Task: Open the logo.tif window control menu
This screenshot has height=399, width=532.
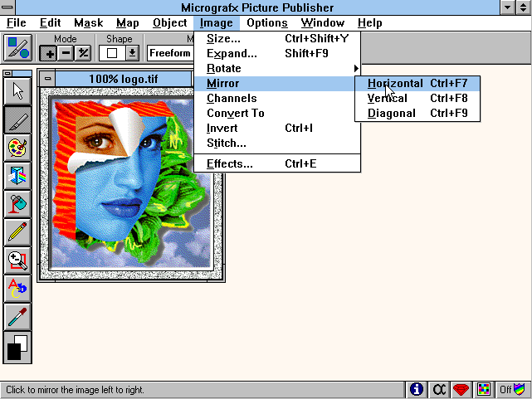Action: coord(47,79)
